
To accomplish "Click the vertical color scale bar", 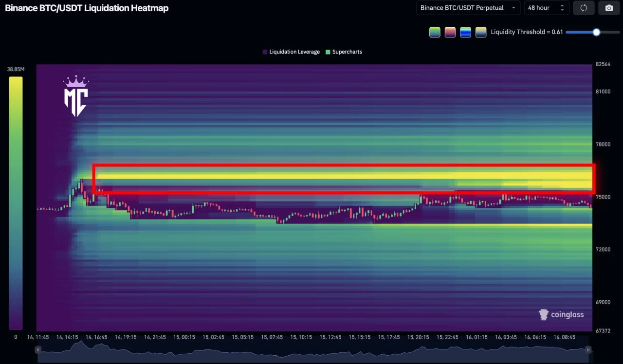I will tap(16, 203).
